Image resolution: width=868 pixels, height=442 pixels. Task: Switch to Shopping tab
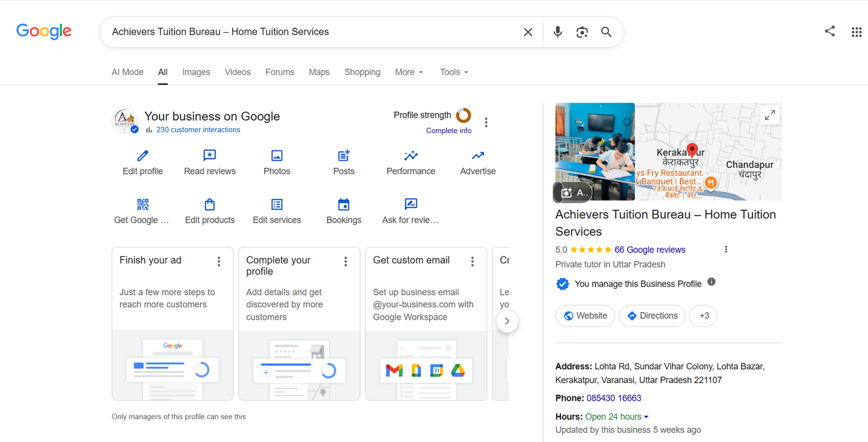click(x=362, y=72)
